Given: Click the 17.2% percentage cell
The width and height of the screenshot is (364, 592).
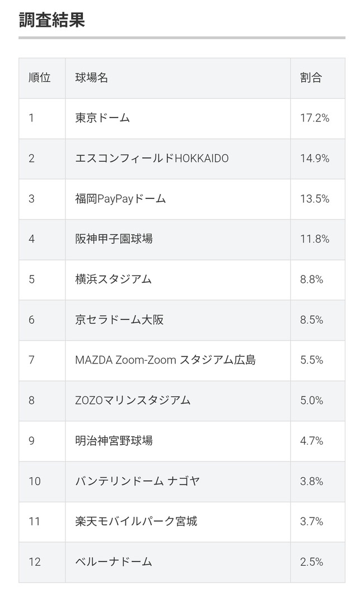Looking at the screenshot, I should 314,118.
